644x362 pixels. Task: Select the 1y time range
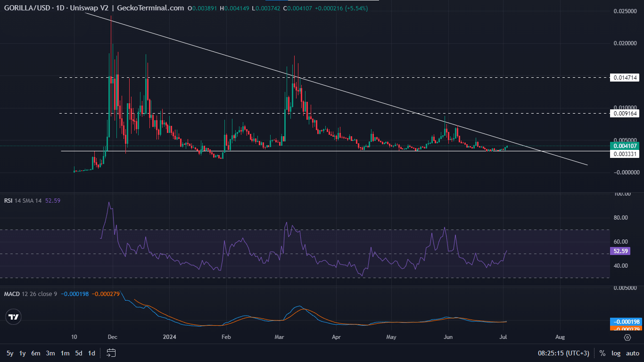[x=22, y=353]
